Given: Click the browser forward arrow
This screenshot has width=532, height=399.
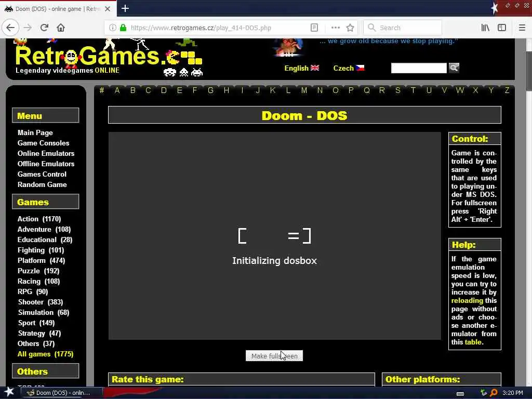Looking at the screenshot, I should 28,28.
